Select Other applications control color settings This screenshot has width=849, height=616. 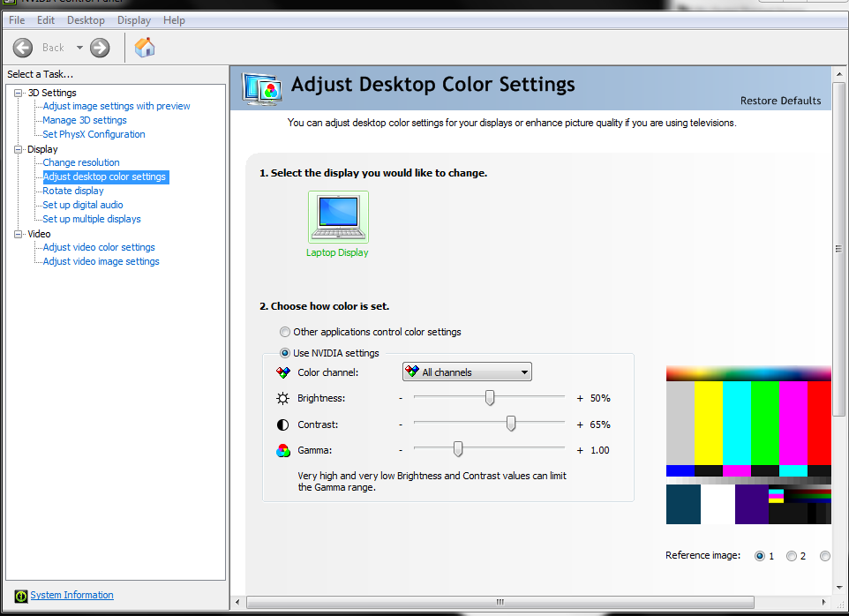[x=285, y=332]
